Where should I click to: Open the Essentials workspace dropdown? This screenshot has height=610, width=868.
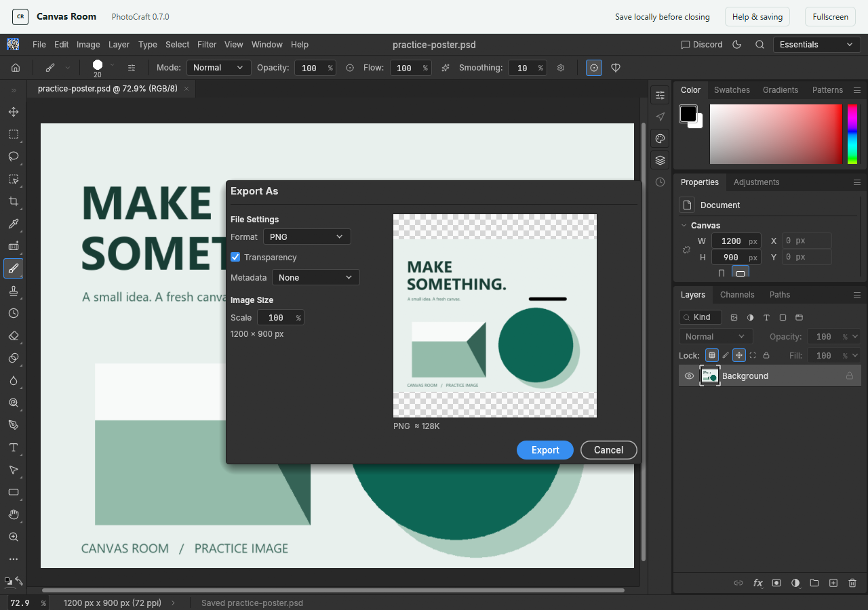click(x=817, y=44)
